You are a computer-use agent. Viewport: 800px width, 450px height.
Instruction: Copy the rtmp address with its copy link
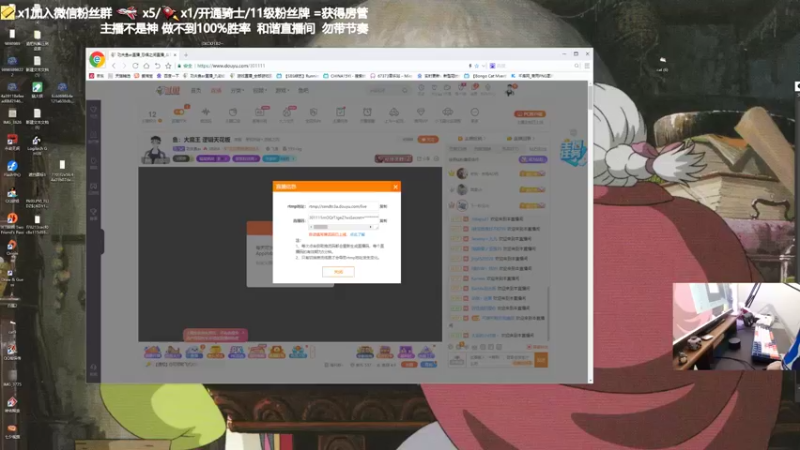pos(383,207)
